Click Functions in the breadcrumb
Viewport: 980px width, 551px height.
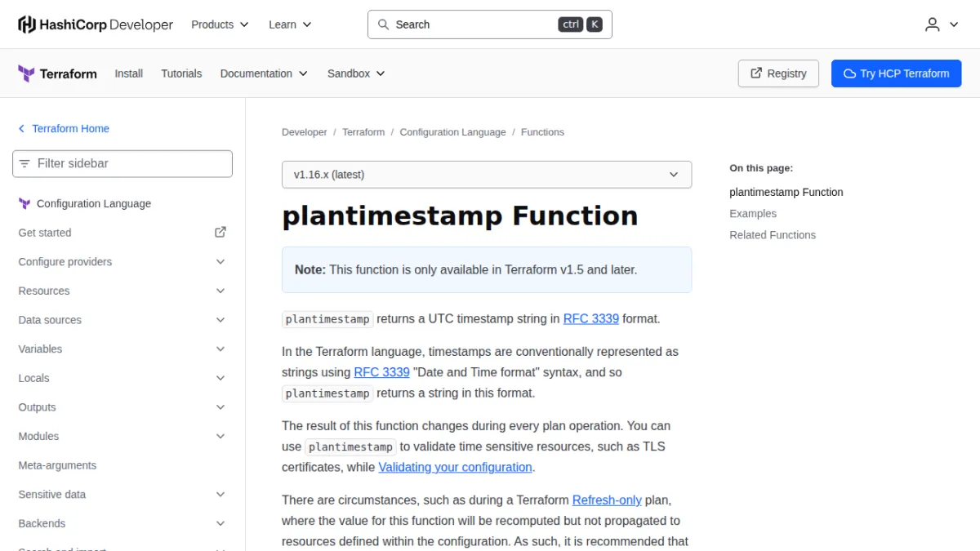point(542,132)
